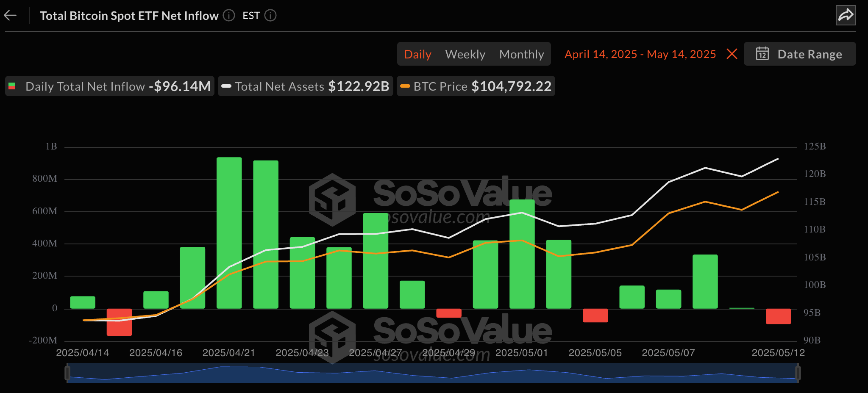
Task: Click the x-axis label 2025/04/23
Action: pyautogui.click(x=302, y=353)
